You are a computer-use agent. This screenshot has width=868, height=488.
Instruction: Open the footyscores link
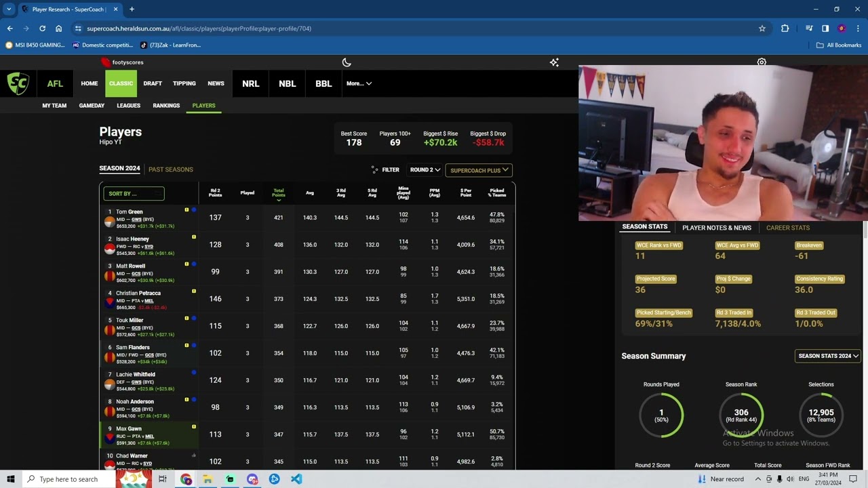(123, 62)
